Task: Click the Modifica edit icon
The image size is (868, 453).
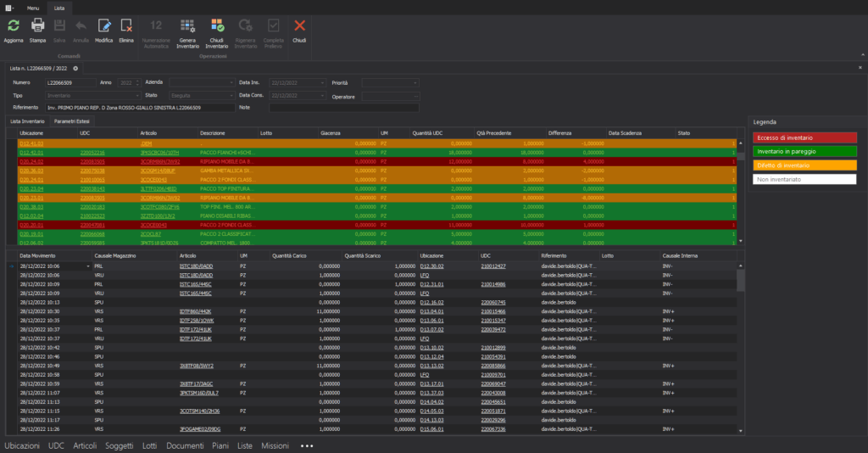Action: (x=104, y=26)
